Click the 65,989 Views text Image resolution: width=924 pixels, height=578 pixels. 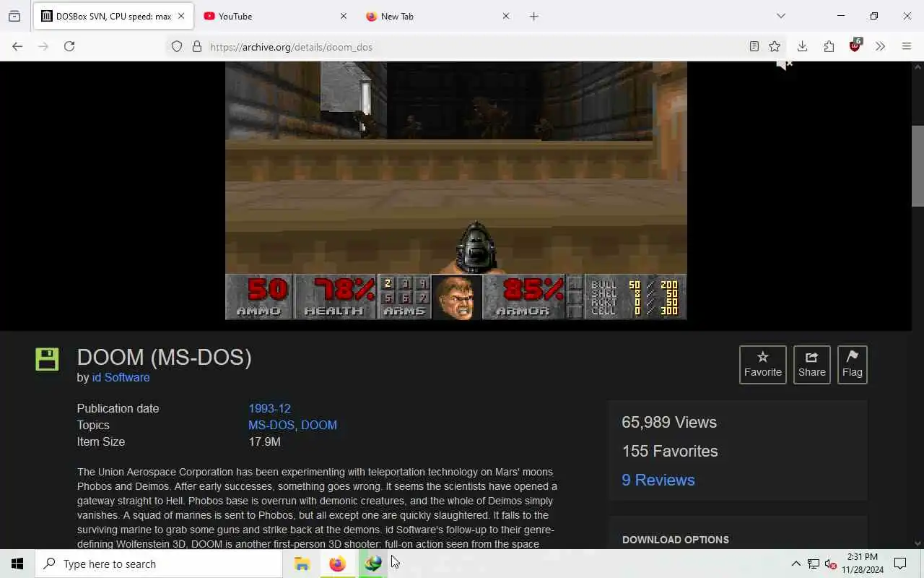[669, 422]
